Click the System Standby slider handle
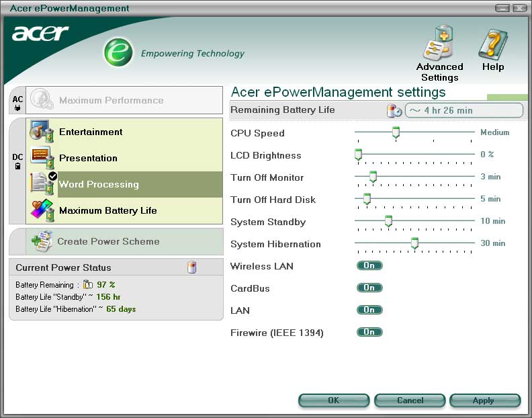 pyautogui.click(x=388, y=221)
